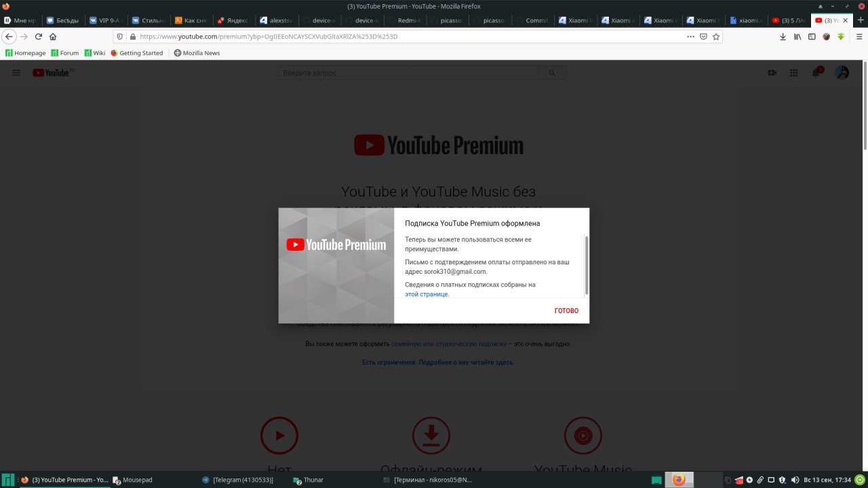Screen dimensions: 868x488
Task: Open the Wiki bookmark
Action: click(x=95, y=53)
